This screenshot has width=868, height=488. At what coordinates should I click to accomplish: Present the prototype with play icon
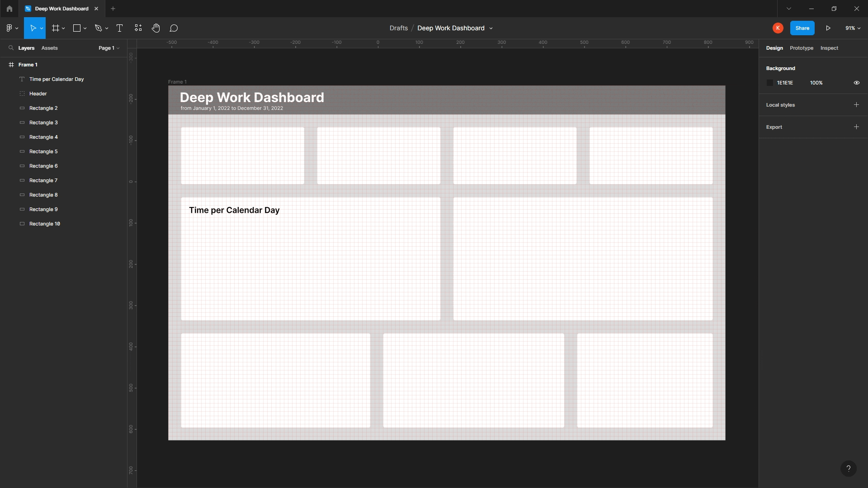click(828, 28)
